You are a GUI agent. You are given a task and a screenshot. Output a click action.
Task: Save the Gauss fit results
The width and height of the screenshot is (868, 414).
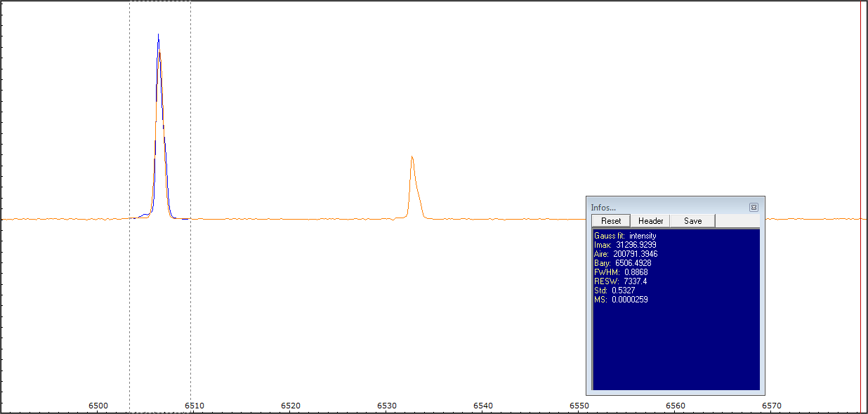pos(692,221)
